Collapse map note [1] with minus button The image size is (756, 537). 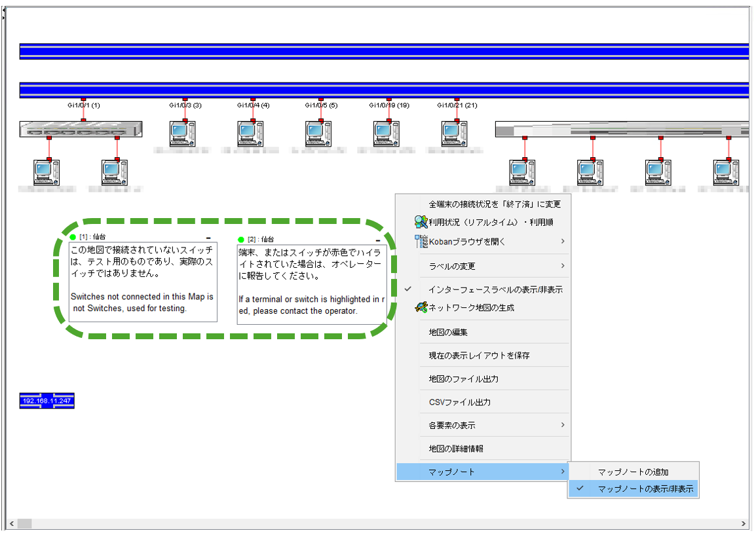coord(208,238)
